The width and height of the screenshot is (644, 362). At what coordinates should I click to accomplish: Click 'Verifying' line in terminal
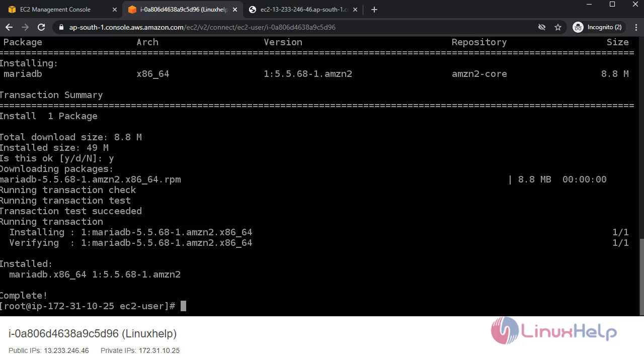click(131, 243)
